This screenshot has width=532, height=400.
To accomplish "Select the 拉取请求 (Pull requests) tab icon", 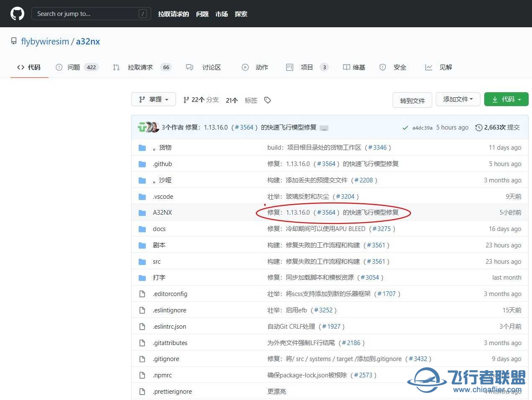I will [x=116, y=67].
